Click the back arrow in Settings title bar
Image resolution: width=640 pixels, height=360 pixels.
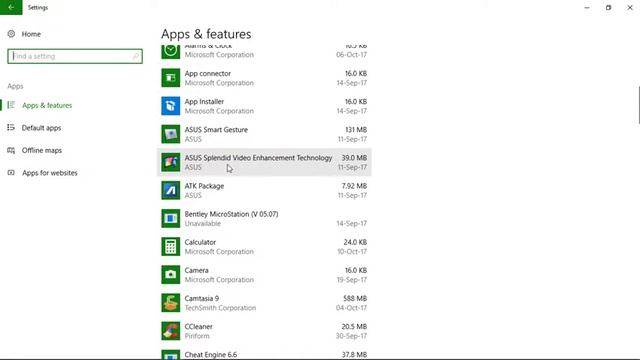[11, 7]
